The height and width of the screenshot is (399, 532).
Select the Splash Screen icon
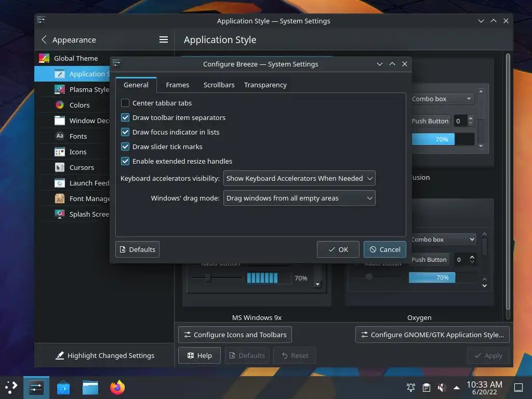point(60,214)
